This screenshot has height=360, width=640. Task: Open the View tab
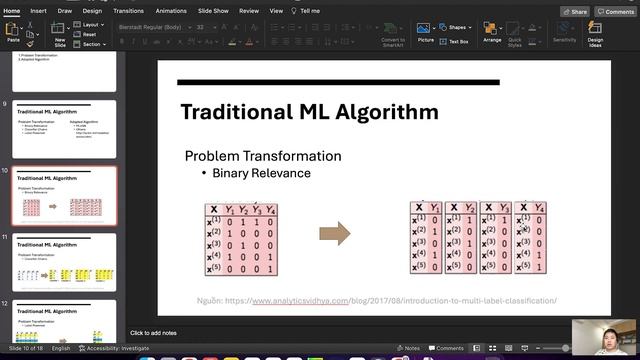click(276, 11)
